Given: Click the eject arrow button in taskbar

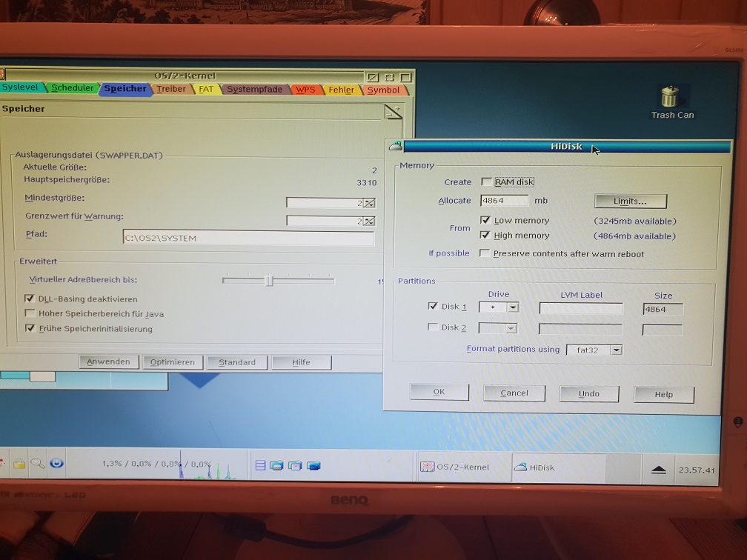Looking at the screenshot, I should pyautogui.click(x=658, y=470).
